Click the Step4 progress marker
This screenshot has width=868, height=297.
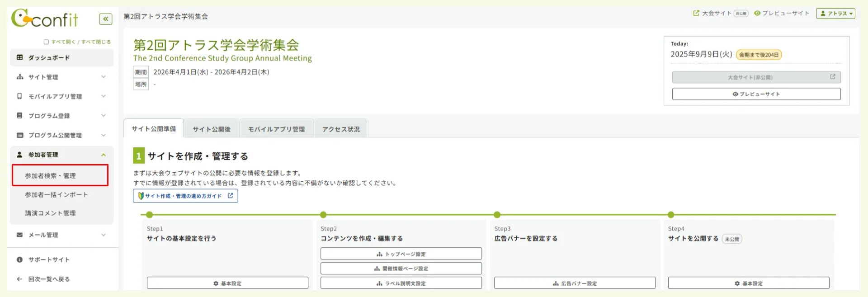pyautogui.click(x=671, y=215)
